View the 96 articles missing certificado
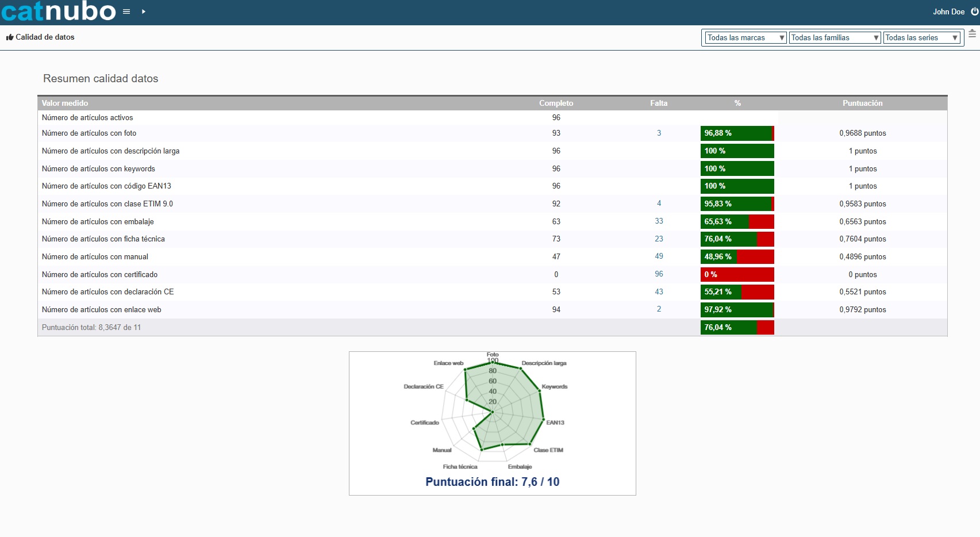Image resolution: width=980 pixels, height=537 pixels. coord(659,274)
